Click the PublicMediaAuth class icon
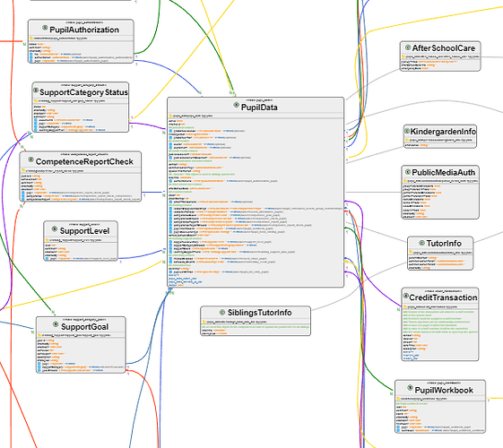The width and height of the screenshot is (503, 448). (x=408, y=172)
